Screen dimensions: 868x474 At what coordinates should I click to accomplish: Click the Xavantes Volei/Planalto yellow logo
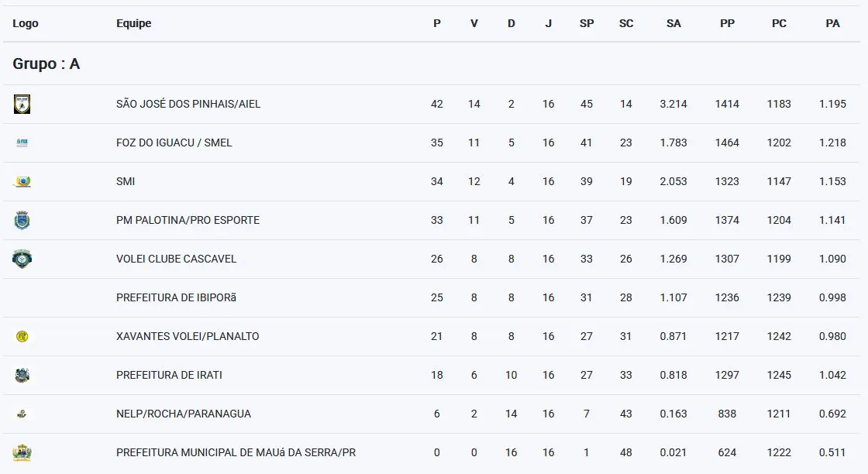tap(22, 336)
